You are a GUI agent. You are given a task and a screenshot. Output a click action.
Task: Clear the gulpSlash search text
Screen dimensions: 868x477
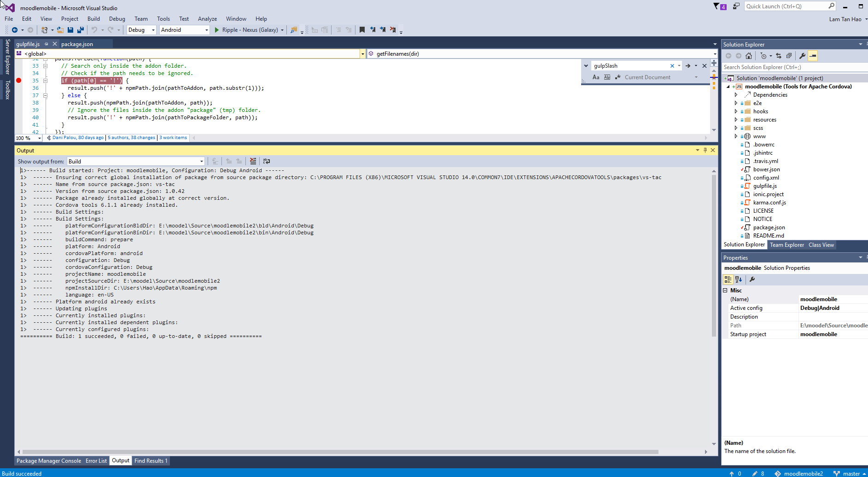point(672,66)
